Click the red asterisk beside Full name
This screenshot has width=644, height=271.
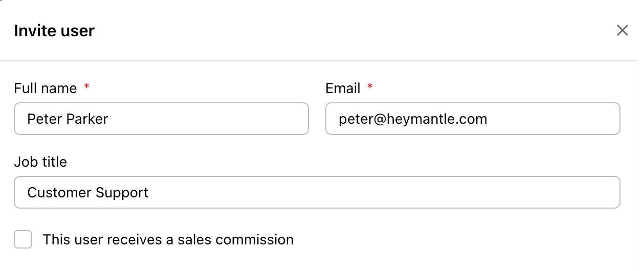86,88
